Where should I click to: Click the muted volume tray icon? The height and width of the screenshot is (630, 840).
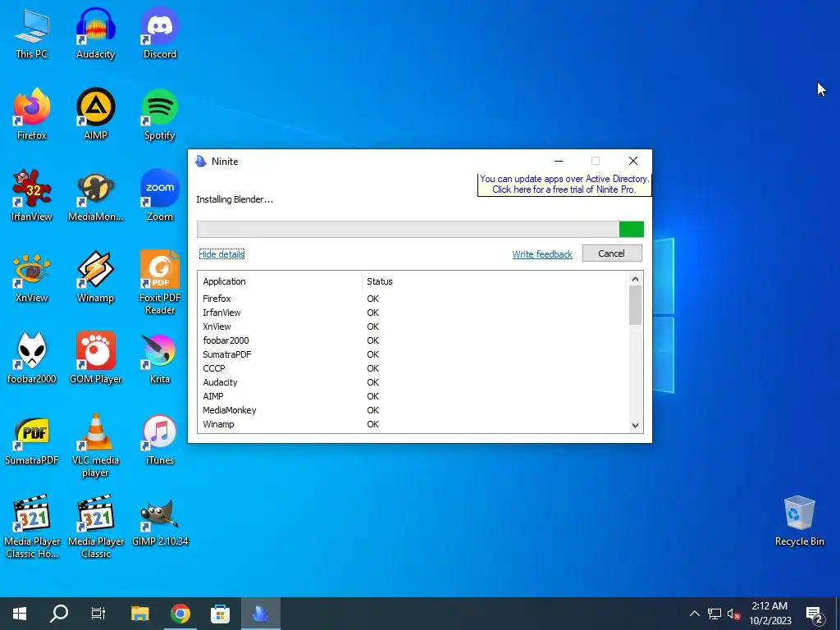[x=734, y=614]
